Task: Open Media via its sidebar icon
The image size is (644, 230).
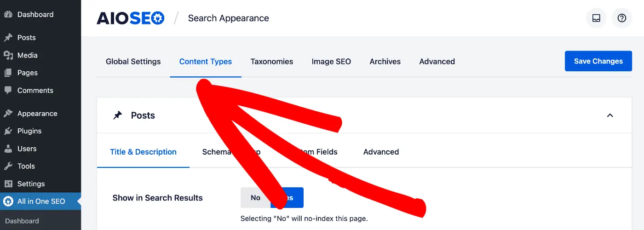Action: (x=8, y=55)
